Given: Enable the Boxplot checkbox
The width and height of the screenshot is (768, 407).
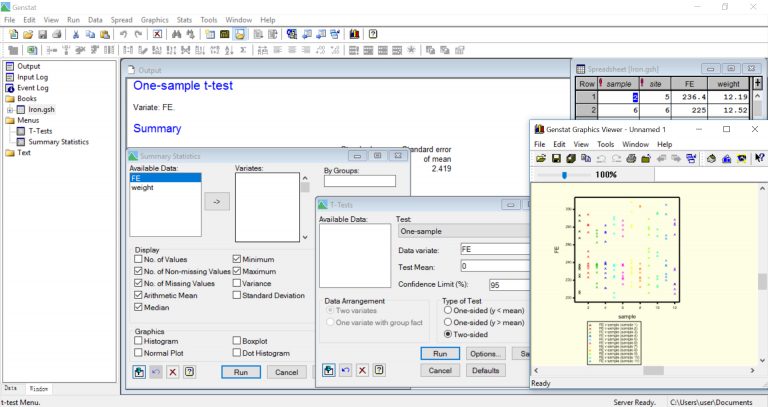Looking at the screenshot, I should pos(237,340).
